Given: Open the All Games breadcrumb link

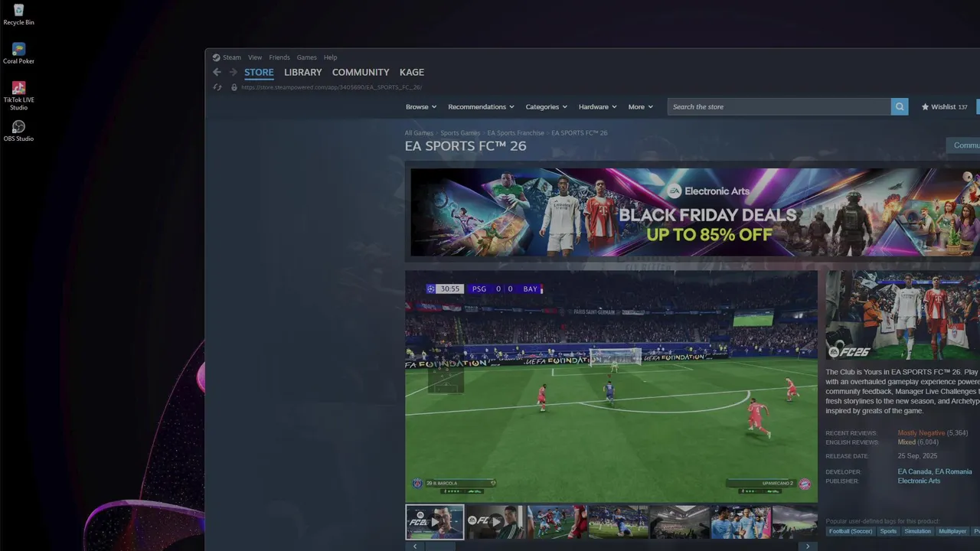Looking at the screenshot, I should (x=419, y=133).
